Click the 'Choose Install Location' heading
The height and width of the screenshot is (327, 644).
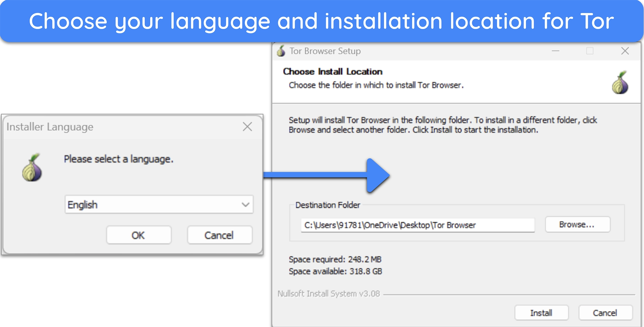[332, 71]
